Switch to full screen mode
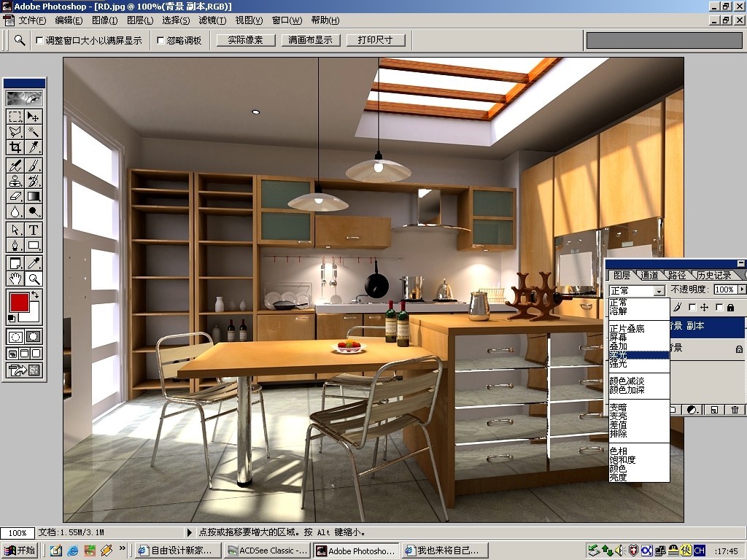 pos(36,354)
